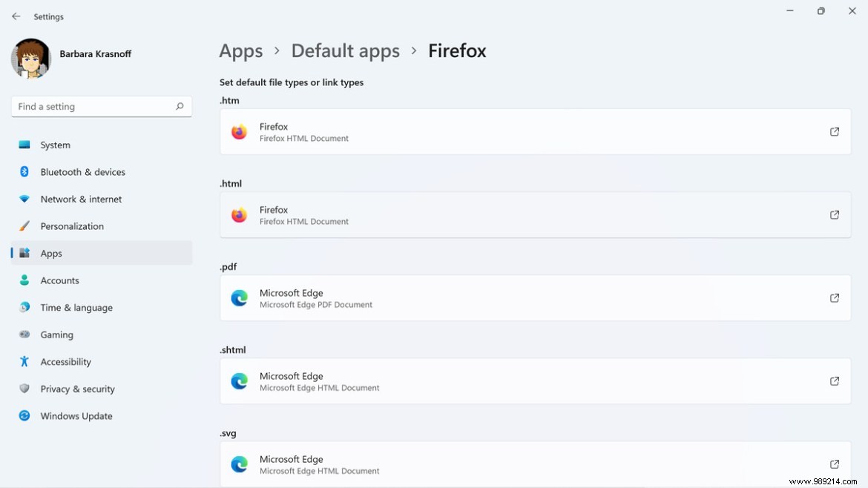Open the Apps breadcrumb link

240,50
